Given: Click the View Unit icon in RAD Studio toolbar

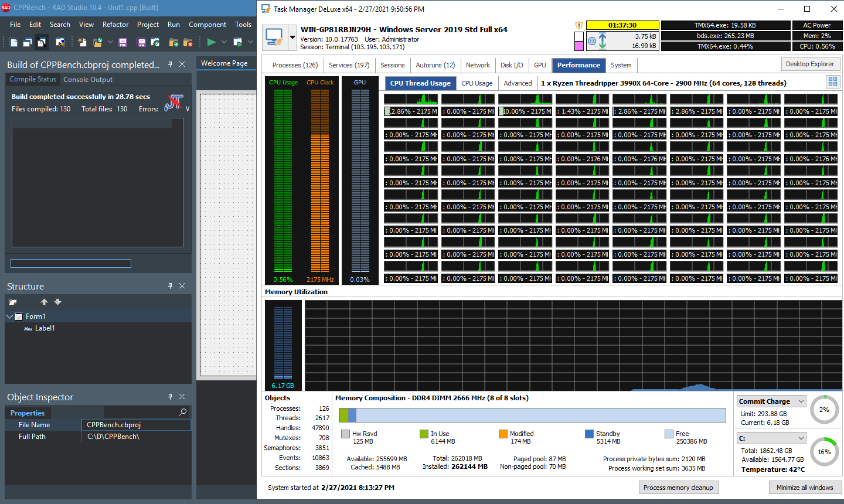Looking at the screenshot, I should click(28, 42).
